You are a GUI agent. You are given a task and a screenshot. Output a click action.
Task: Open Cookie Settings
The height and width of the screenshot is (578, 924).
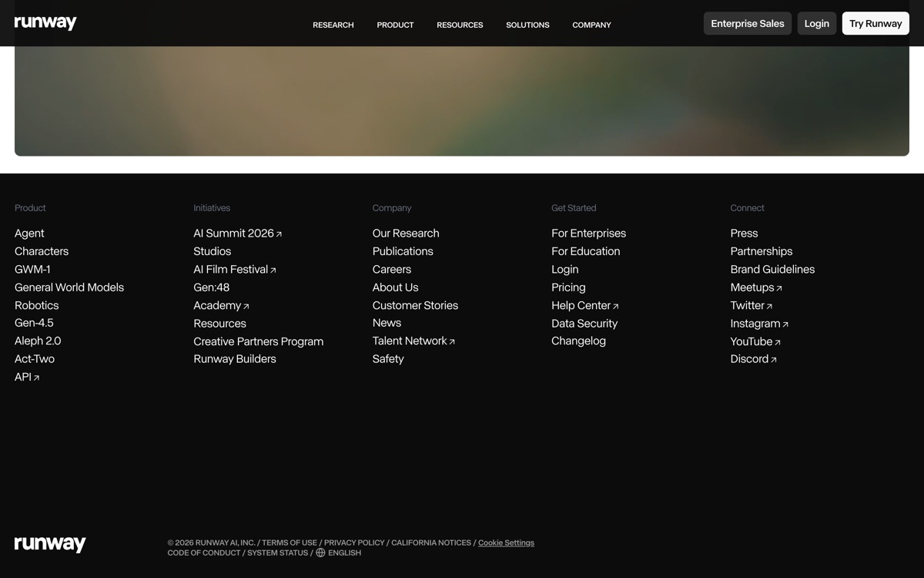506,543
